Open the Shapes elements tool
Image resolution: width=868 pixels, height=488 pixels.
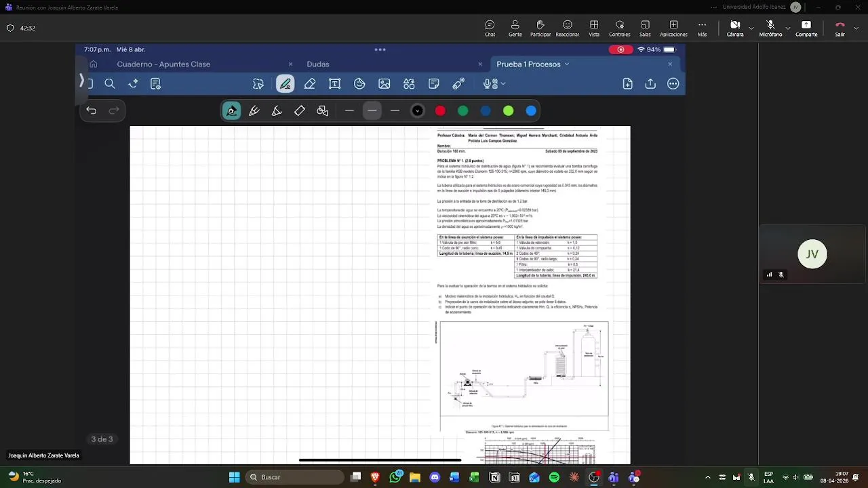tap(409, 84)
